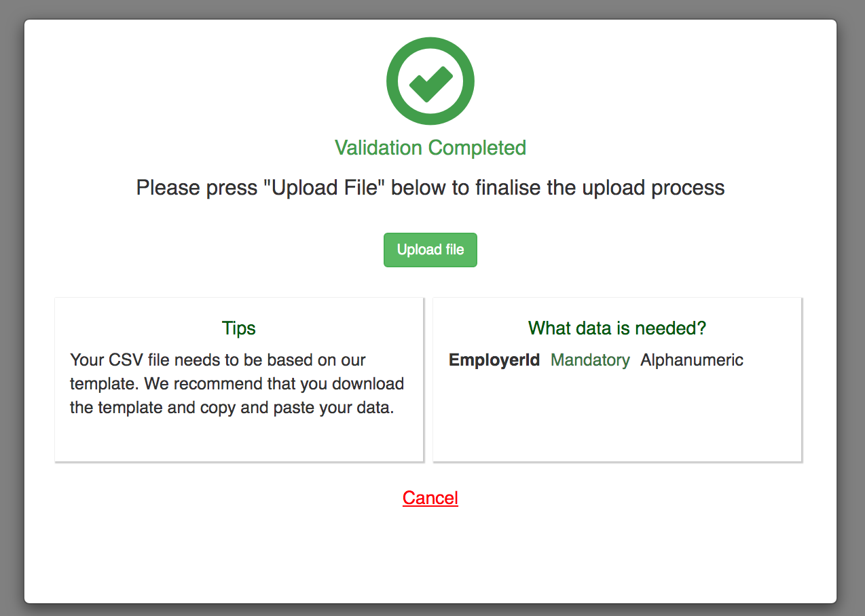Click the green Mandatory label

coord(590,360)
